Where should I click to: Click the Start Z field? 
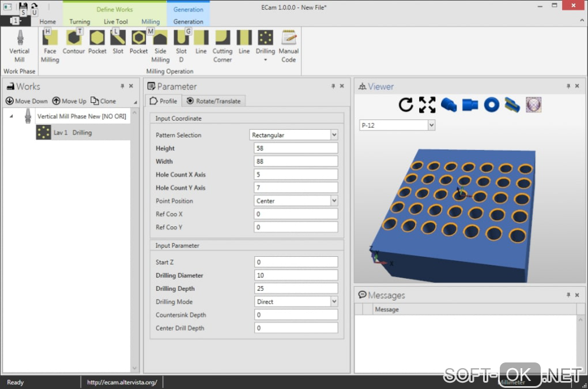(x=296, y=262)
